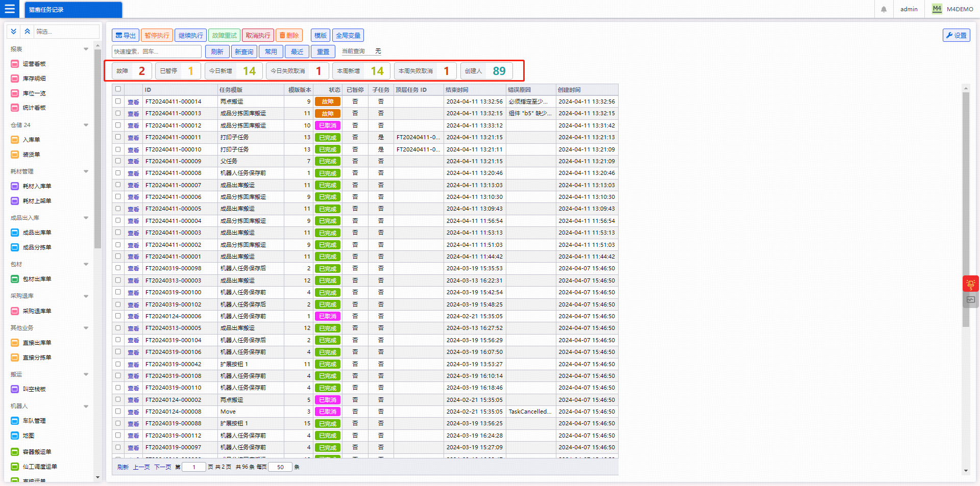Click the main content vertical scrollbar
The height and width of the screenshot is (486, 980).
pos(966,209)
